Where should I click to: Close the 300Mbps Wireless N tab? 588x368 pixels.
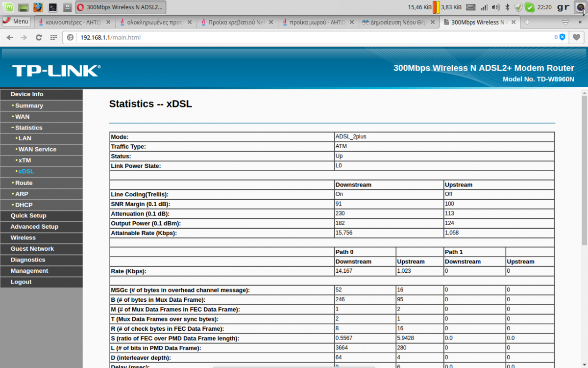coord(514,22)
